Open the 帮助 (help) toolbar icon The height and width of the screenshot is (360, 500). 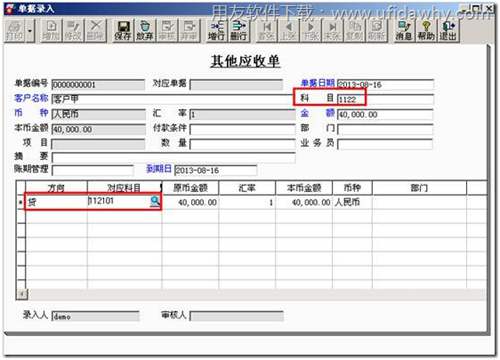coord(426,30)
